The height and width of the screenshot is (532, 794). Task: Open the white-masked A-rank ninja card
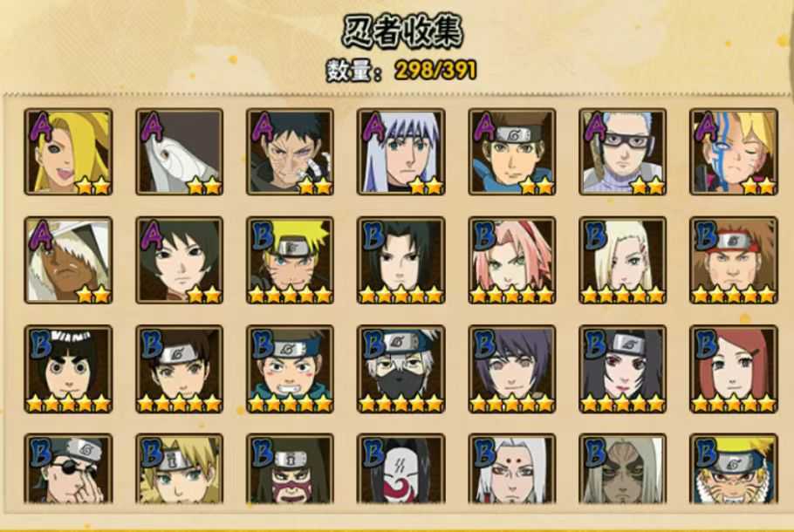[179, 152]
